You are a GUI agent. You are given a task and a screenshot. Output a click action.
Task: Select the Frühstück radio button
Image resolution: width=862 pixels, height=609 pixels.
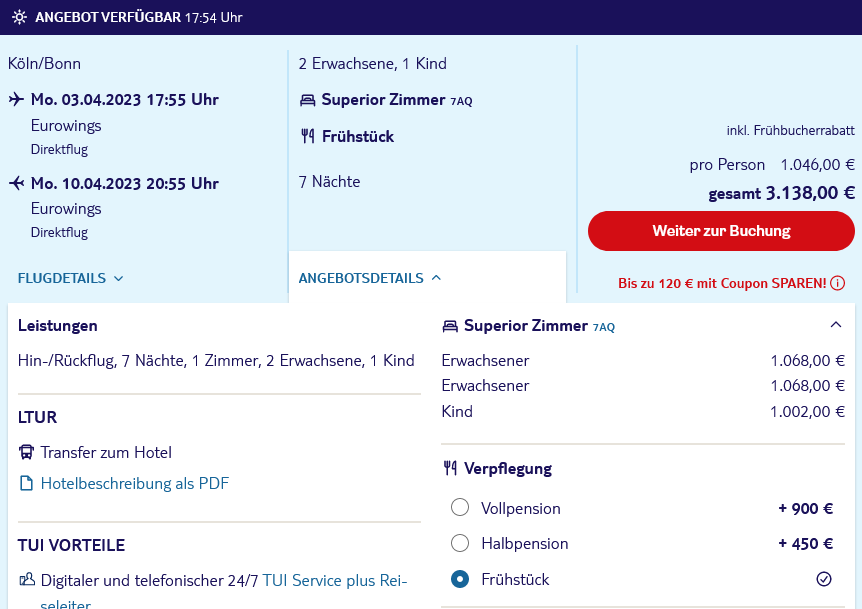tap(460, 579)
